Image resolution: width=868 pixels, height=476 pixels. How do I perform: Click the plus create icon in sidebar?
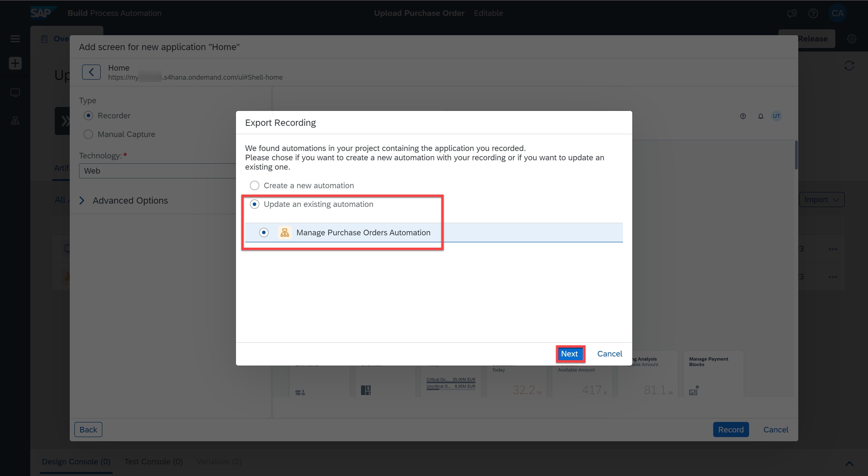(15, 63)
